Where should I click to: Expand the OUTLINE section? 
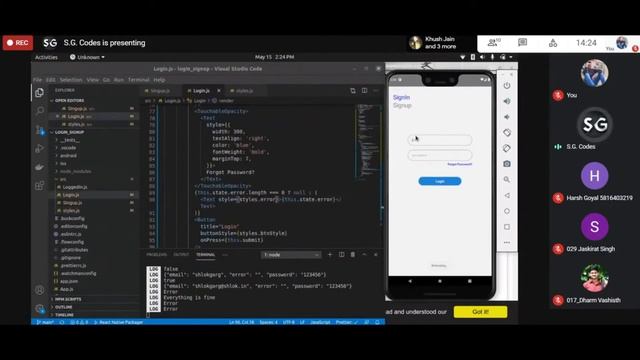63,307
